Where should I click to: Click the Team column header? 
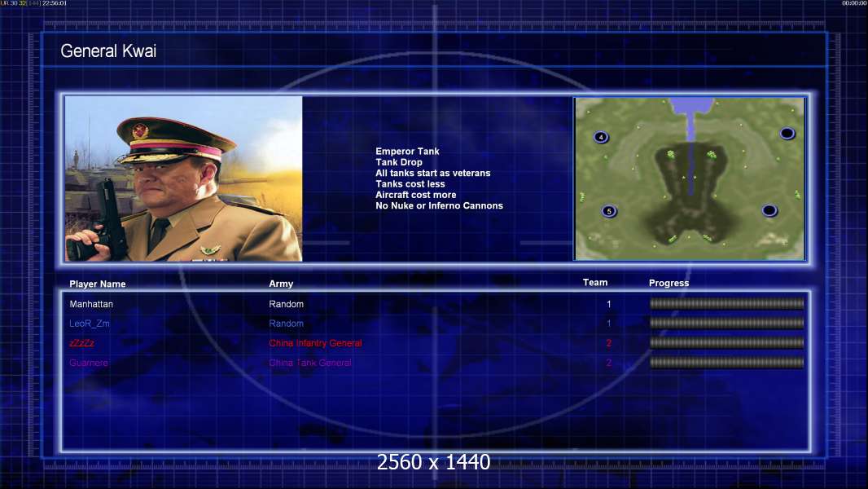[x=595, y=283]
